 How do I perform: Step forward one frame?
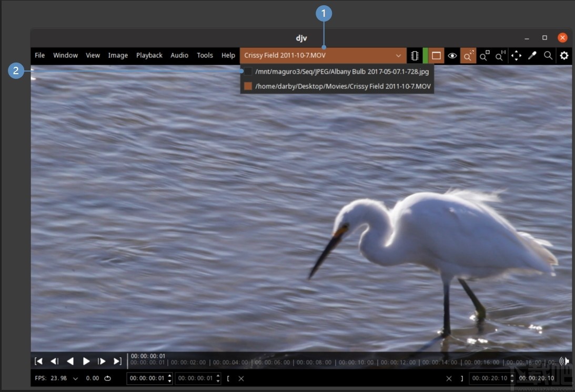[102, 361]
